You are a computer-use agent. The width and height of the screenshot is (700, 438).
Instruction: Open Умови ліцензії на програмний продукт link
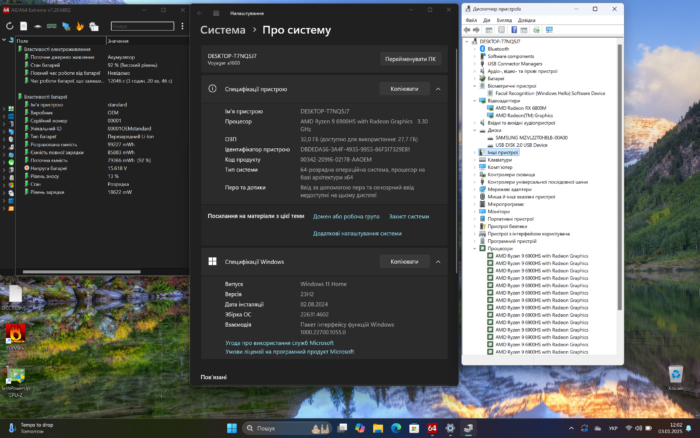(x=290, y=352)
